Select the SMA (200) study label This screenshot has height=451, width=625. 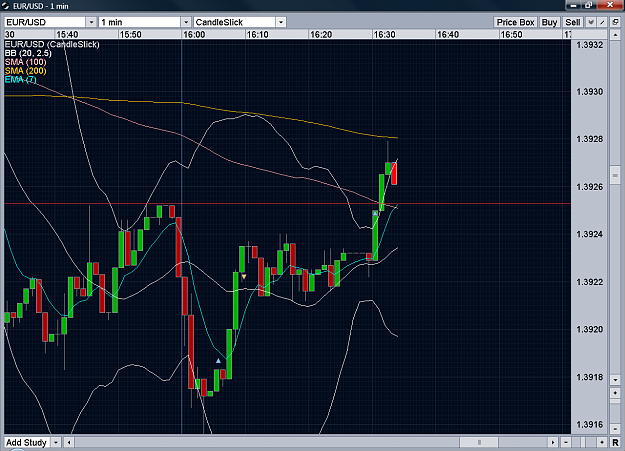[x=26, y=71]
